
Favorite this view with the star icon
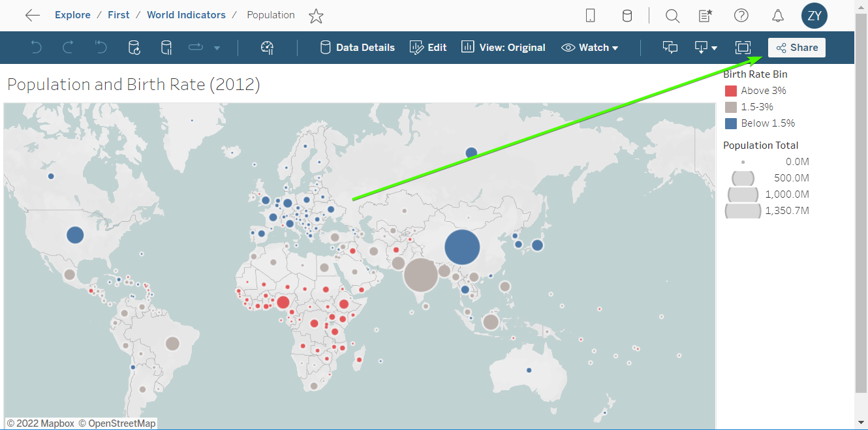[316, 16]
